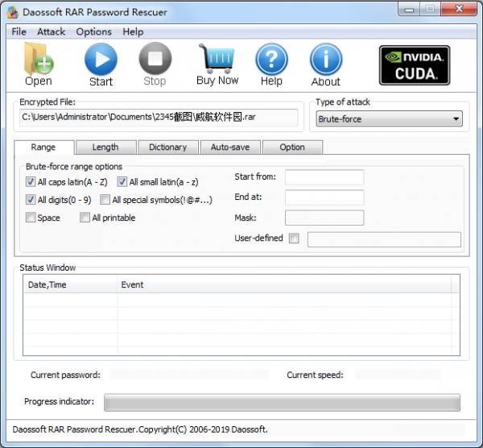The width and height of the screenshot is (483, 448).
Task: Click the Mask input field
Action: pos(324,218)
